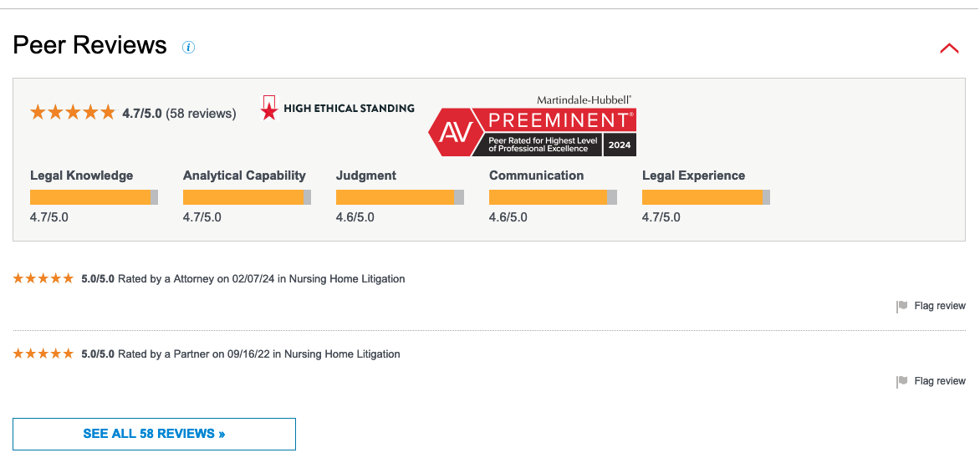Click the (58 reviews) count text
The width and height of the screenshot is (980, 463).
(x=201, y=113)
